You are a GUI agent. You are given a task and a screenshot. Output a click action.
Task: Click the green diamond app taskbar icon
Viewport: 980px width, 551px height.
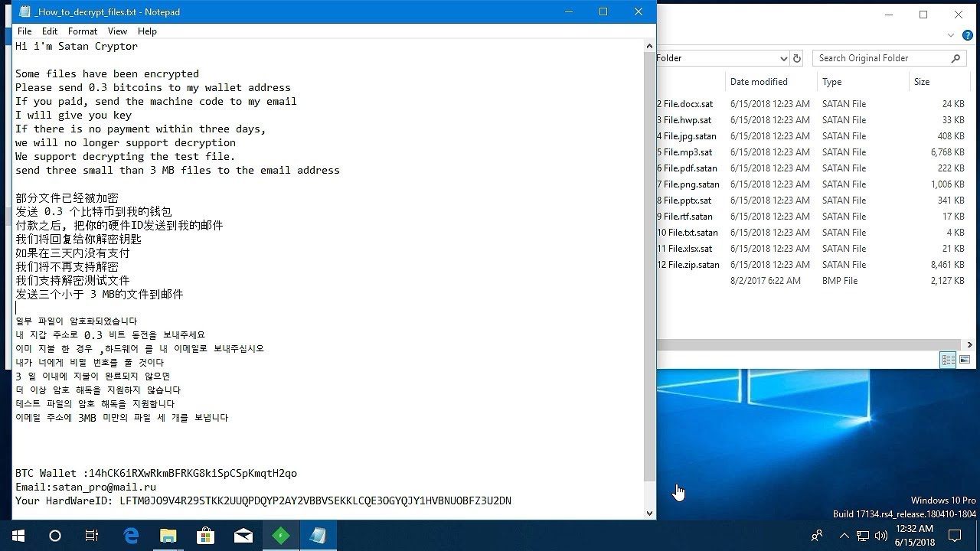point(281,536)
